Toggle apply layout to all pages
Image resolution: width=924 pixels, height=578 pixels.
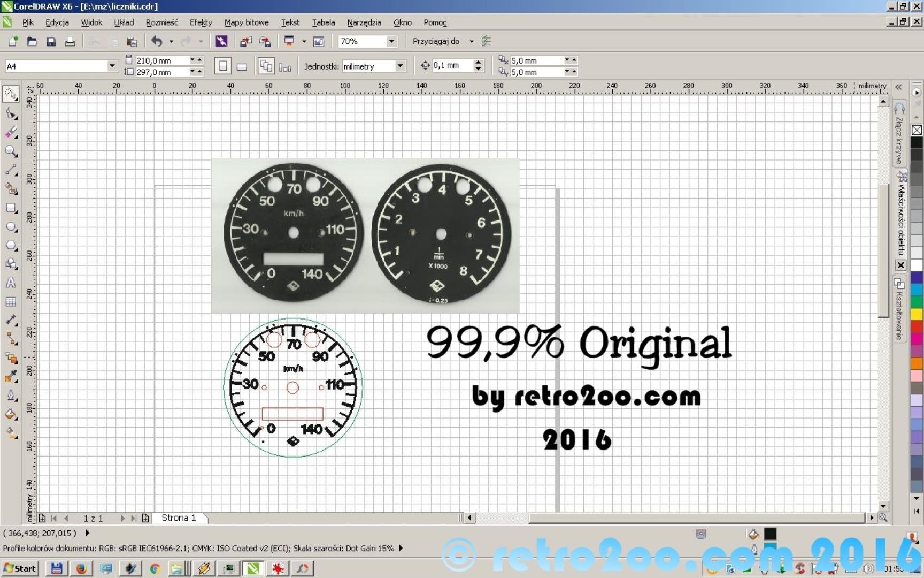click(x=266, y=66)
